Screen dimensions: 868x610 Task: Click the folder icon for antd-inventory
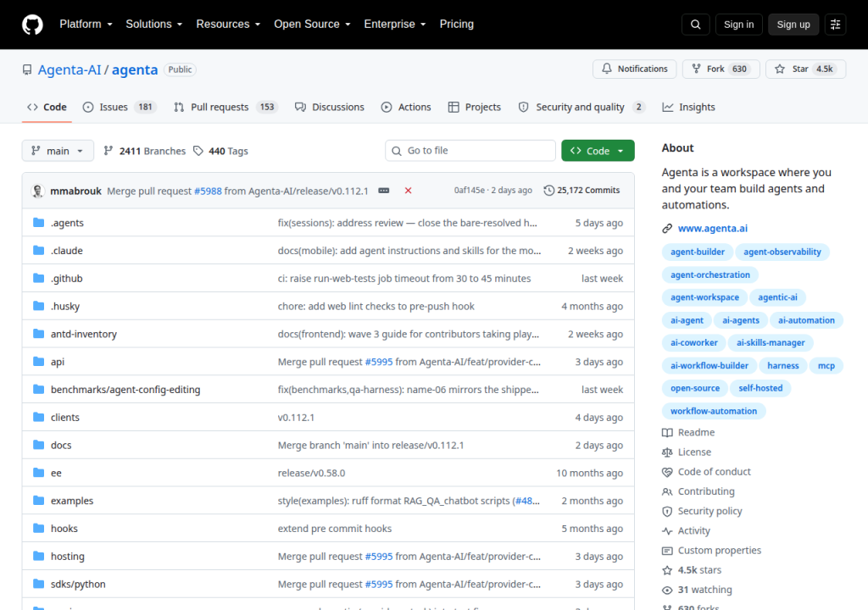coord(38,333)
